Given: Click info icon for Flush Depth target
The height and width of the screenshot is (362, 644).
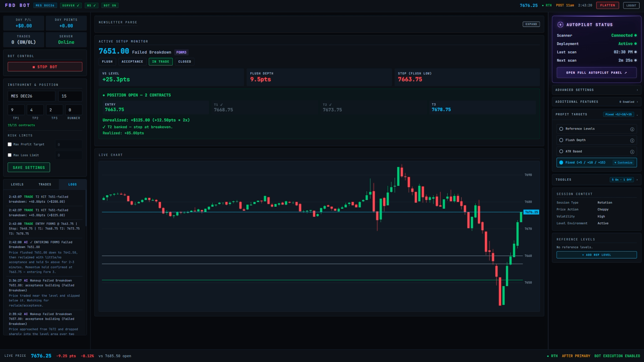Looking at the screenshot, I should click(632, 140).
